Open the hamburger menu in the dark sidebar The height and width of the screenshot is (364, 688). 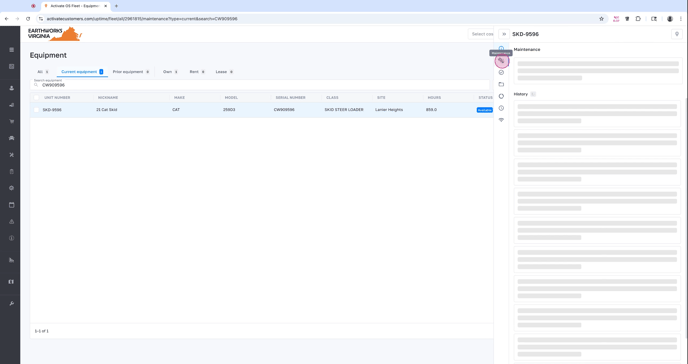coord(11,50)
